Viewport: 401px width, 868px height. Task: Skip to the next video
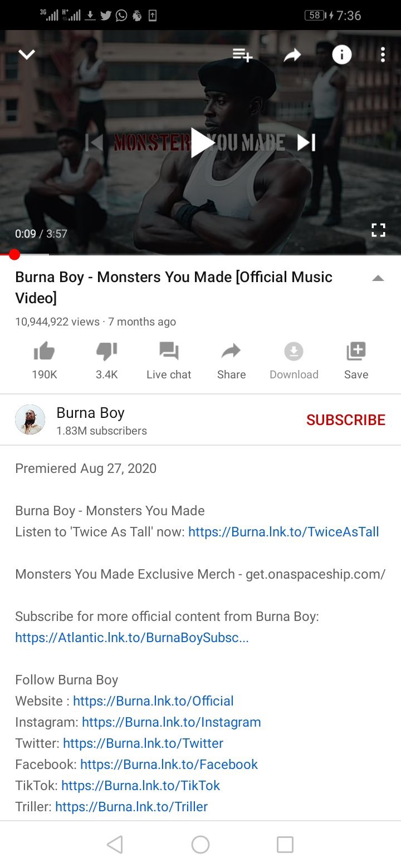pos(306,143)
